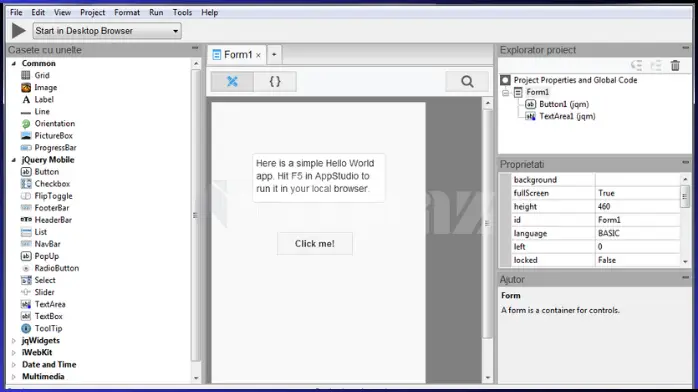Image resolution: width=698 pixels, height=392 pixels.
Task: Expand the Multimedia toolbox group
Action: click(13, 377)
